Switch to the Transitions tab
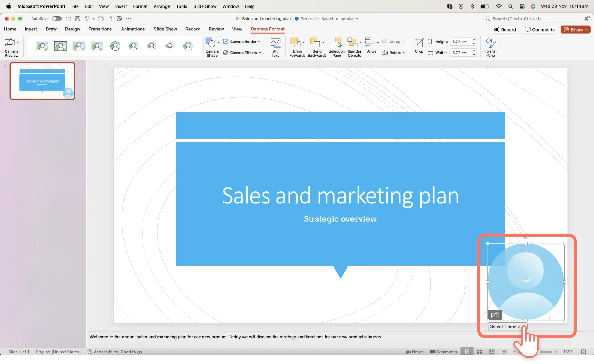Screen dimensions: 594x364 [x=100, y=29]
